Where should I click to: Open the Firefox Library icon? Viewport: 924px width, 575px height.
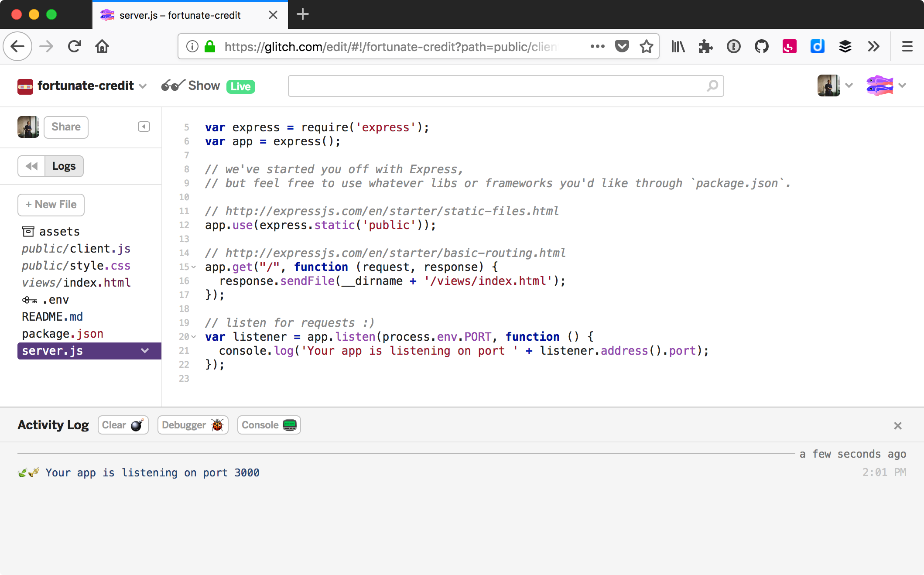[x=678, y=46]
